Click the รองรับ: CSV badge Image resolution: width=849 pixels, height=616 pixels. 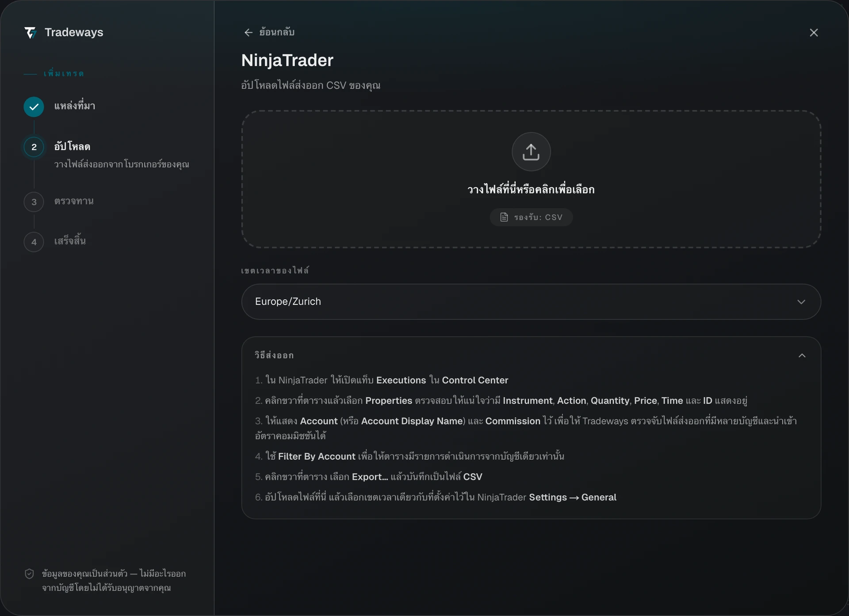point(531,217)
